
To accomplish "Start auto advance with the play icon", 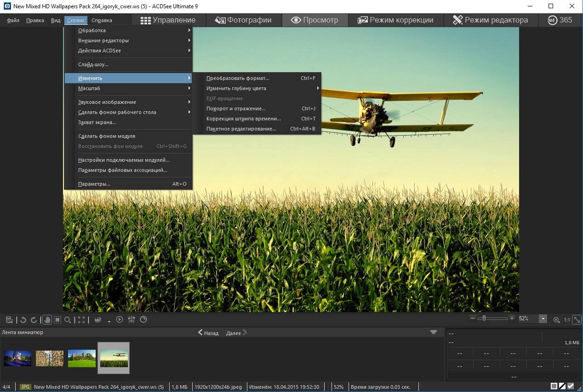I will pyautogui.click(x=120, y=319).
